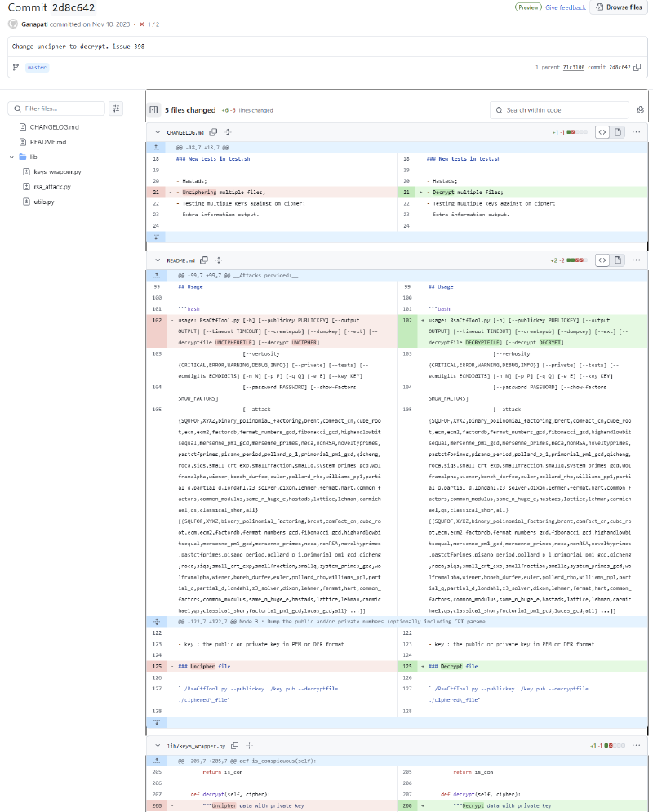The width and height of the screenshot is (653, 812).
Task: Open more options menu for README.md
Action: point(637,260)
